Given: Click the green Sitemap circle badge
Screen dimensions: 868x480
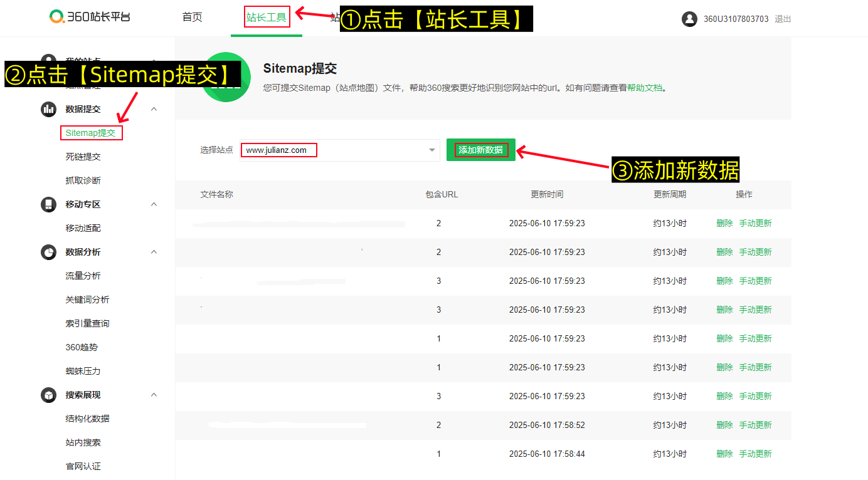Looking at the screenshot, I should pyautogui.click(x=226, y=77).
